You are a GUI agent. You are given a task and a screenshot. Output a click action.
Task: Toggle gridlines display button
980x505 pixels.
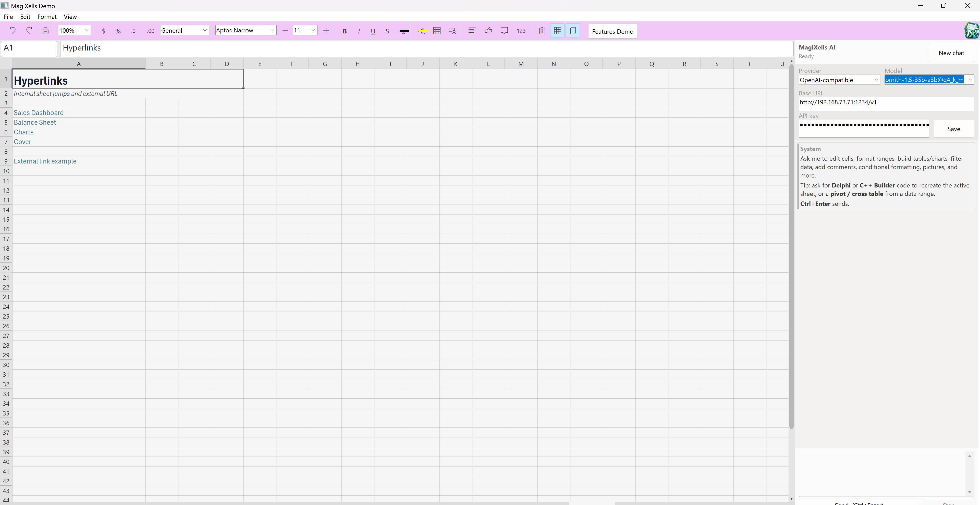(557, 31)
